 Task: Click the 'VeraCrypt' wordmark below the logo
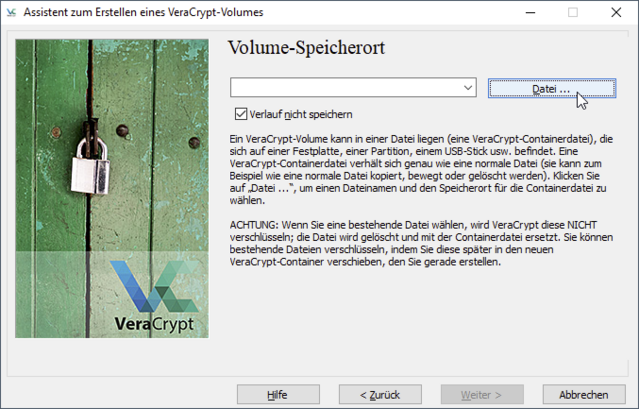click(144, 327)
